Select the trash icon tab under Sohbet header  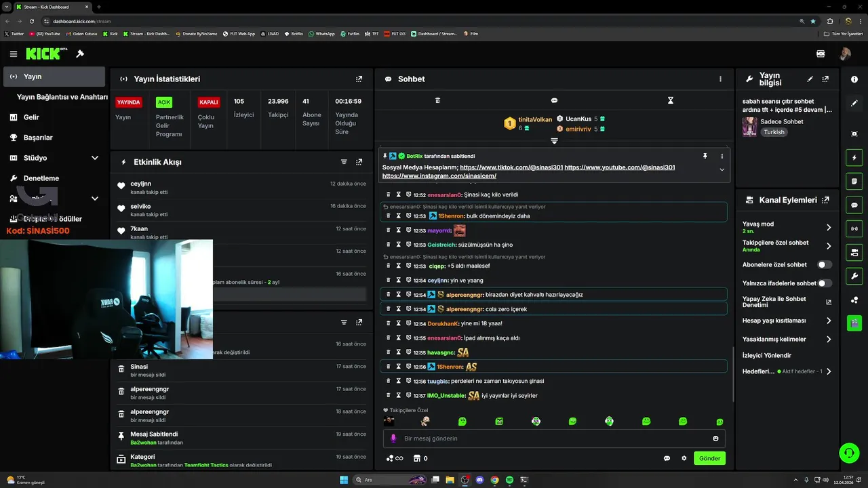pos(437,100)
